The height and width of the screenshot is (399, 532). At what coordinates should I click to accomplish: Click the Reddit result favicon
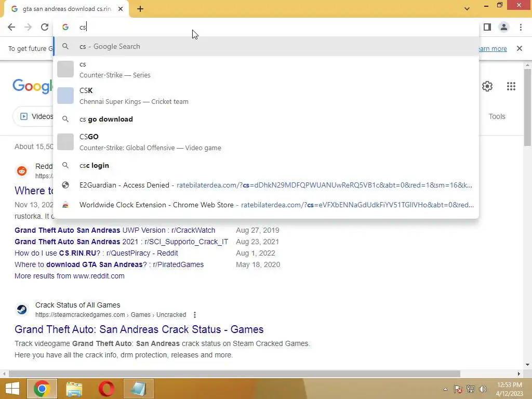(22, 170)
